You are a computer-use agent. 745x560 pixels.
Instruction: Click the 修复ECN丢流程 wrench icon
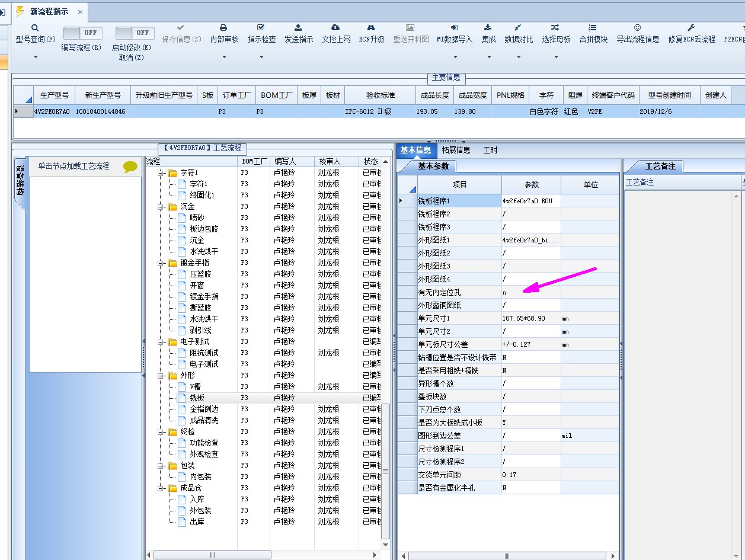(691, 28)
